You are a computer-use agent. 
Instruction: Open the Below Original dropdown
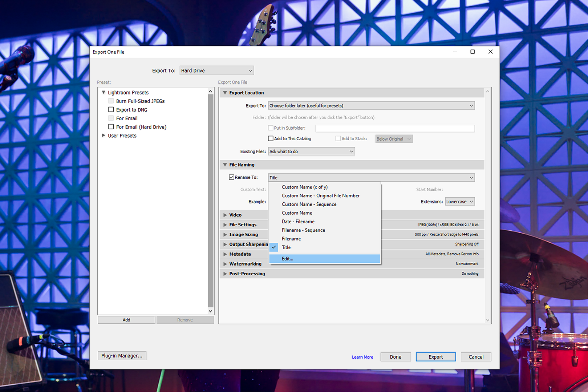tap(394, 139)
